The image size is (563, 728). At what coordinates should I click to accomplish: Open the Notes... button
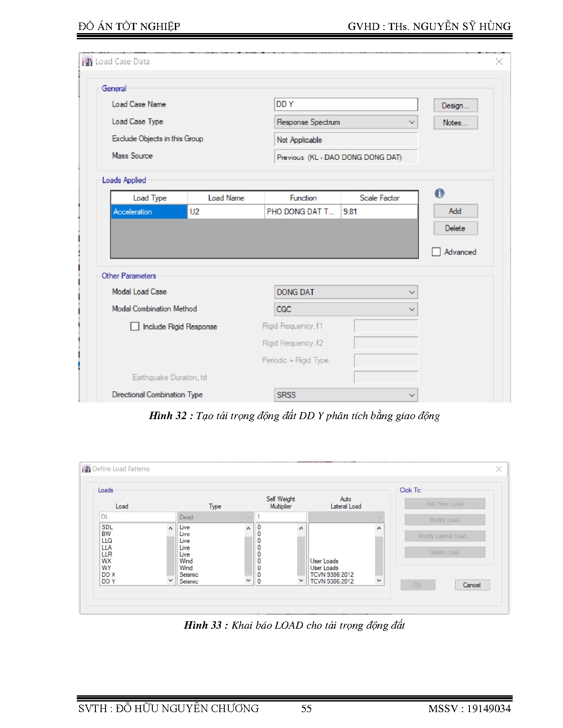tap(455, 123)
